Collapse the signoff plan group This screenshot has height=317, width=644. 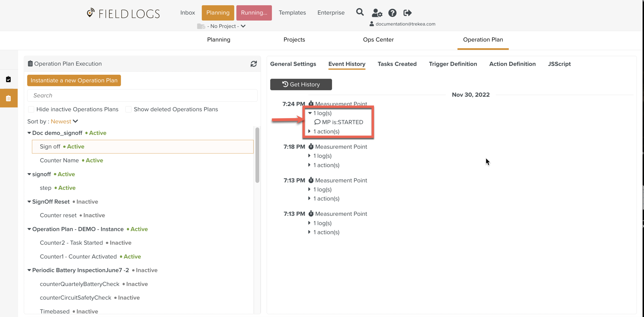[x=29, y=174]
